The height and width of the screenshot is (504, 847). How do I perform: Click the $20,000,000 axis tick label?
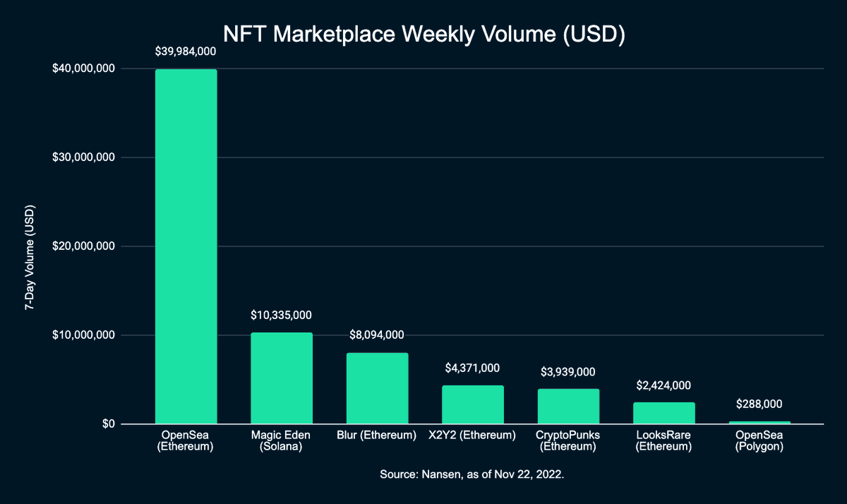pos(84,246)
